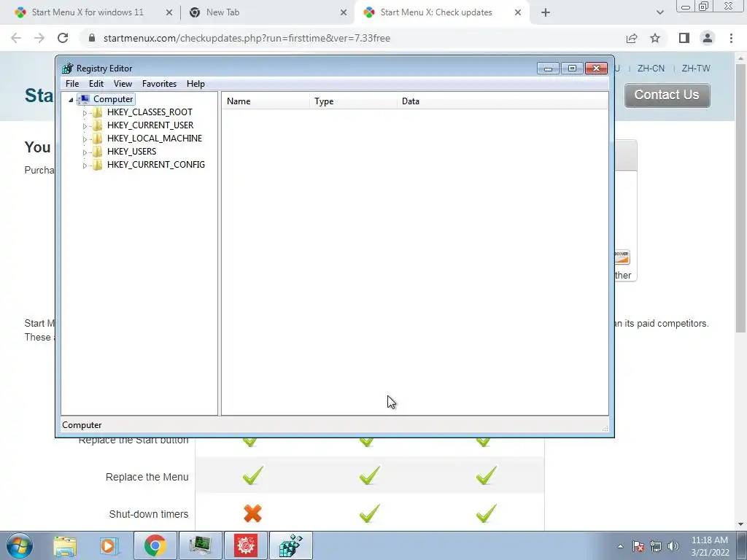The image size is (747, 560).
Task: Select the Computer root node
Action: tap(113, 99)
